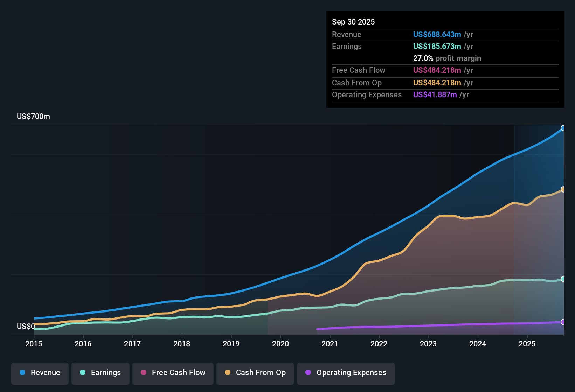
Task: Click the 2025 x-axis label
Action: pos(527,344)
